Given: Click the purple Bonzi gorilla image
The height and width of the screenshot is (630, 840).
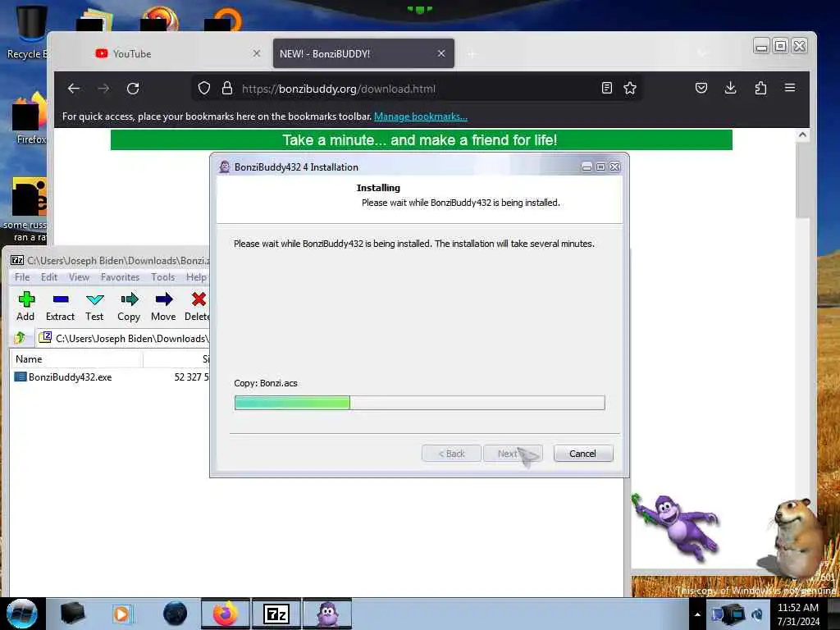Looking at the screenshot, I should [x=676, y=527].
